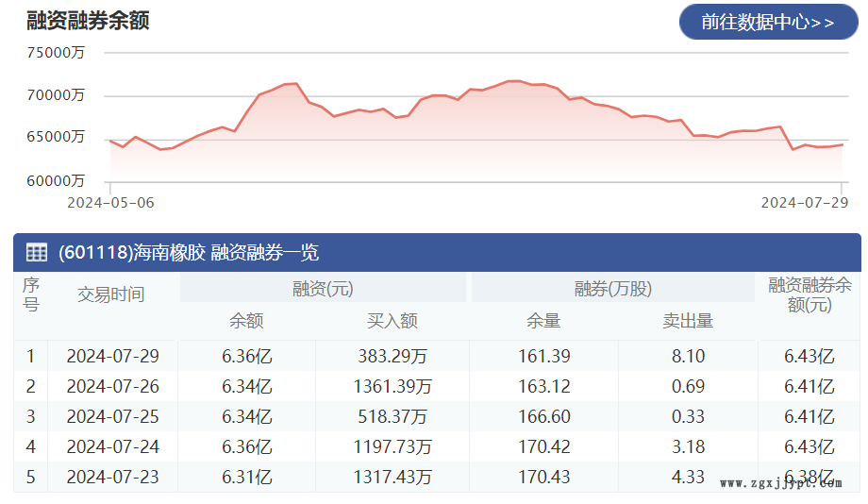Click the 融资融券余额(元) column header
The image size is (868, 504).
[x=810, y=294]
